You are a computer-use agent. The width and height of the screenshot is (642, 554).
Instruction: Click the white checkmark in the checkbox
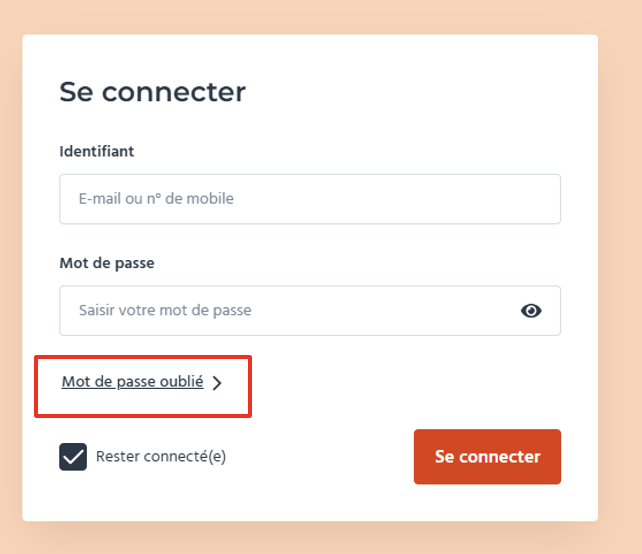click(x=73, y=457)
